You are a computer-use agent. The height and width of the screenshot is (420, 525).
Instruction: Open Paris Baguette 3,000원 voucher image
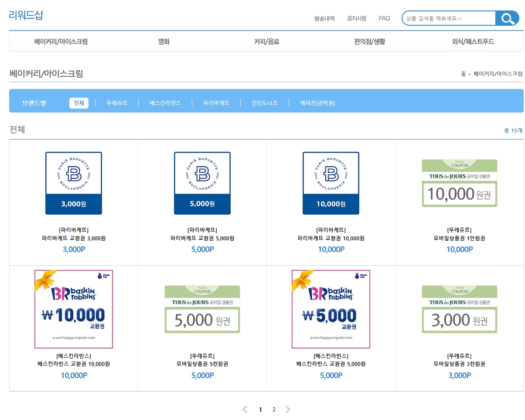pyautogui.click(x=74, y=183)
